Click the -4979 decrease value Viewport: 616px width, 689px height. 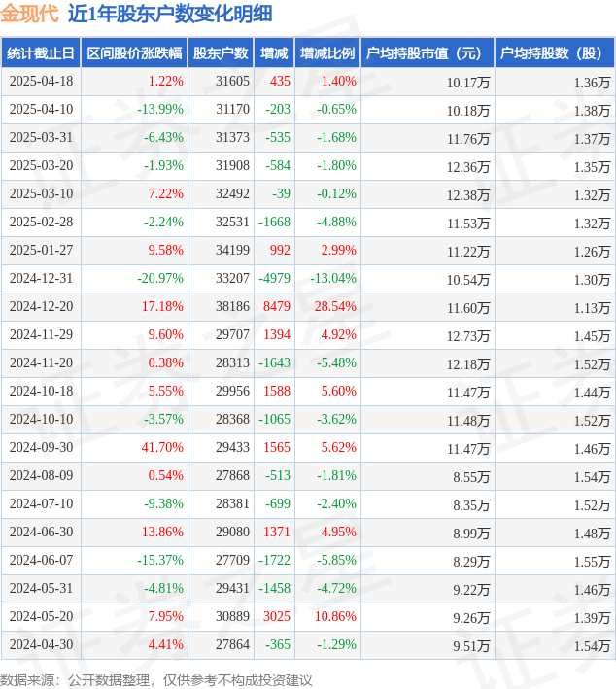[275, 278]
